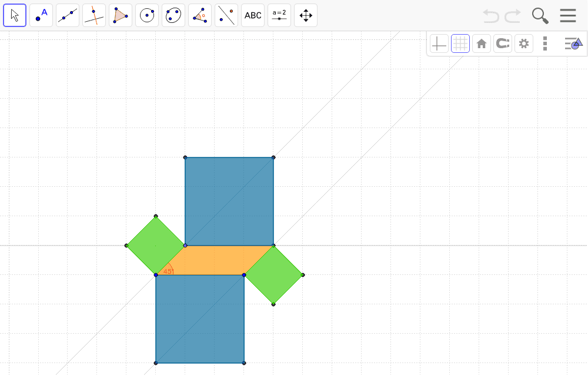The image size is (588, 376).
Task: Select the parallelogram's bottom-right blue point
Action: point(244,275)
